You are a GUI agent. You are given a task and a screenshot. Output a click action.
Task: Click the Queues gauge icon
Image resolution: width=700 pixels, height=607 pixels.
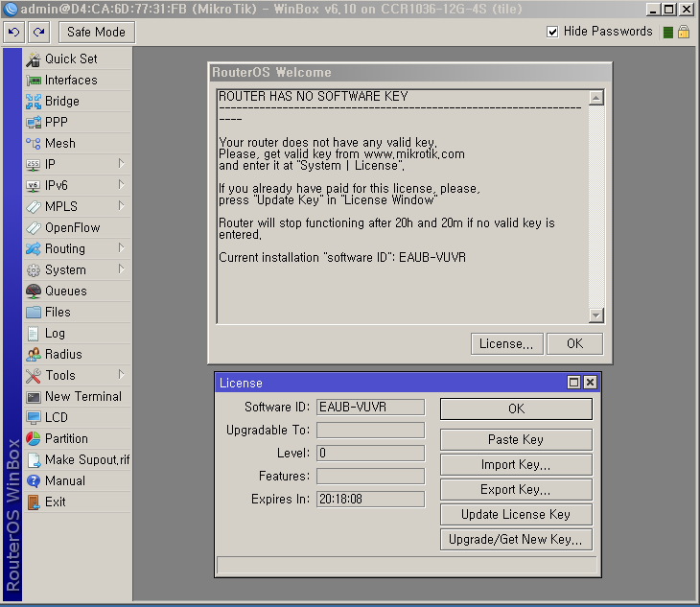tap(33, 291)
